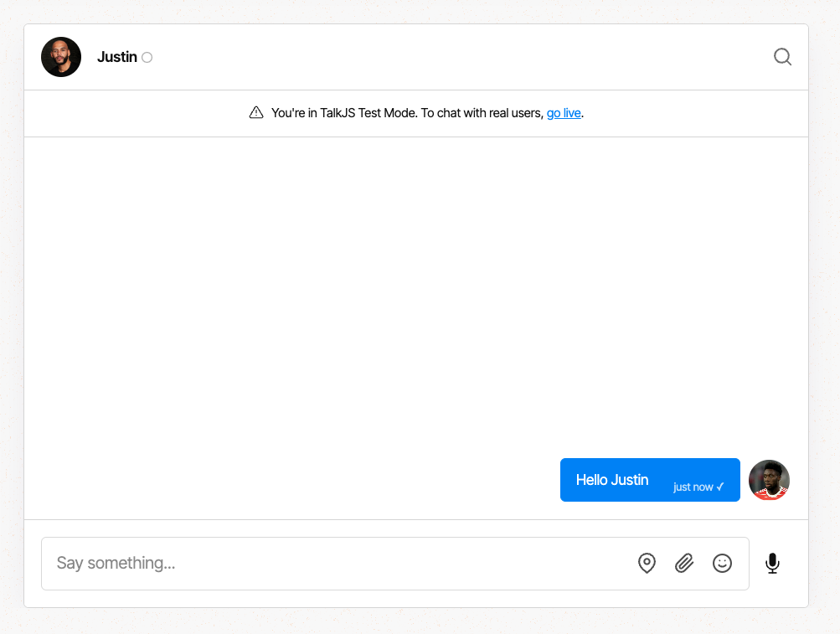Click the TalkJS Test Mode notice text
This screenshot has height=634, width=840.
[x=407, y=113]
